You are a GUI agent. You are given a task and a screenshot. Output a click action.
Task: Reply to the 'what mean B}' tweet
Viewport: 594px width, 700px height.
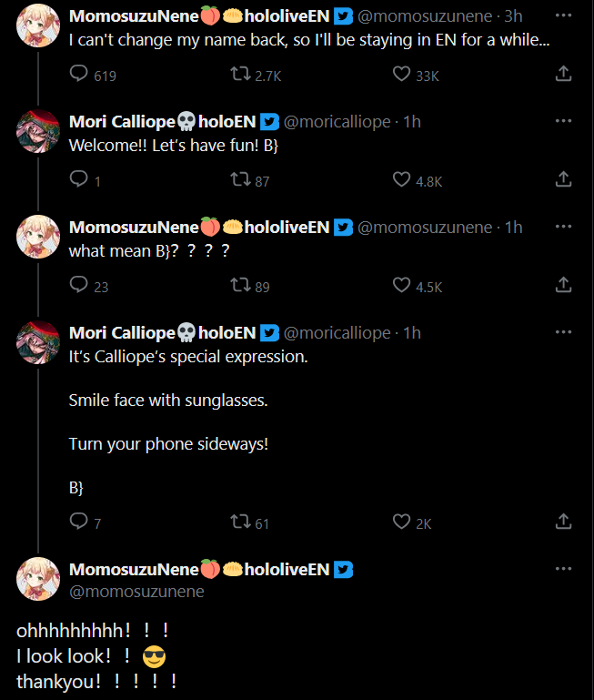79,286
